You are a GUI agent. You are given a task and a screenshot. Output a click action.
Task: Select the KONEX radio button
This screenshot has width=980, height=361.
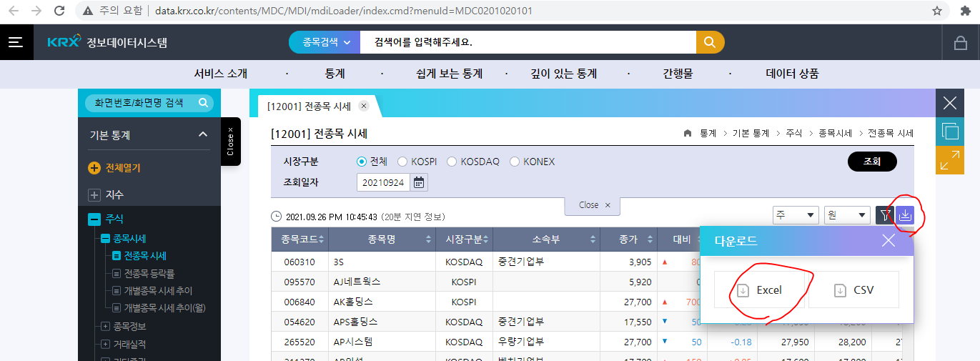pyautogui.click(x=515, y=162)
